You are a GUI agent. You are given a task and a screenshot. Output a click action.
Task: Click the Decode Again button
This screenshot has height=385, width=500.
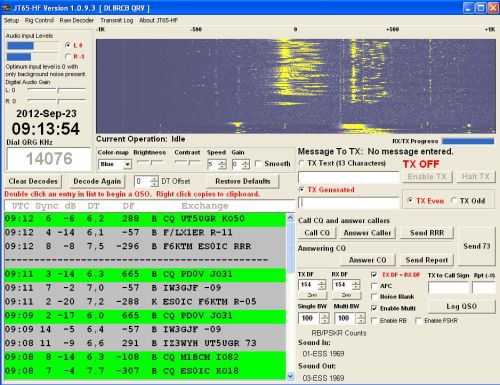coord(97,181)
